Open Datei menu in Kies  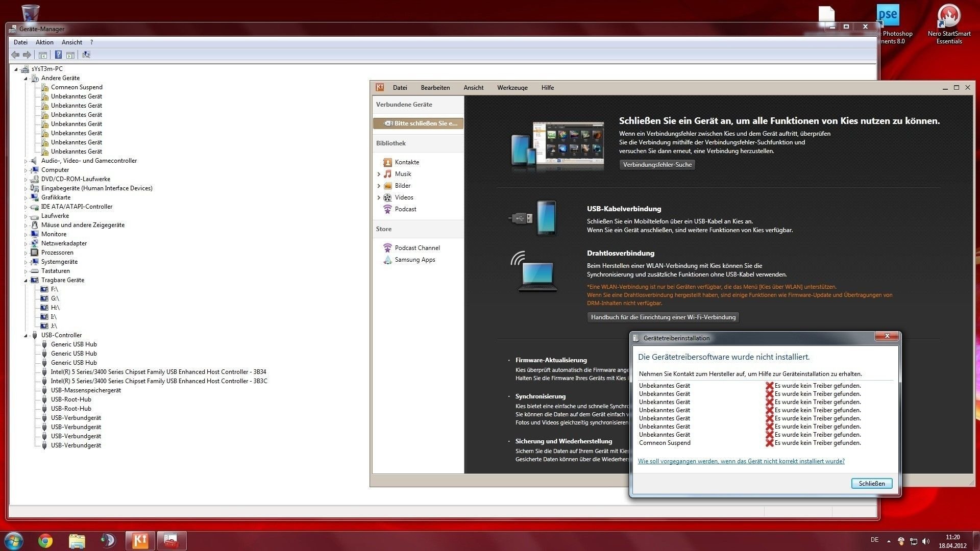coord(400,88)
